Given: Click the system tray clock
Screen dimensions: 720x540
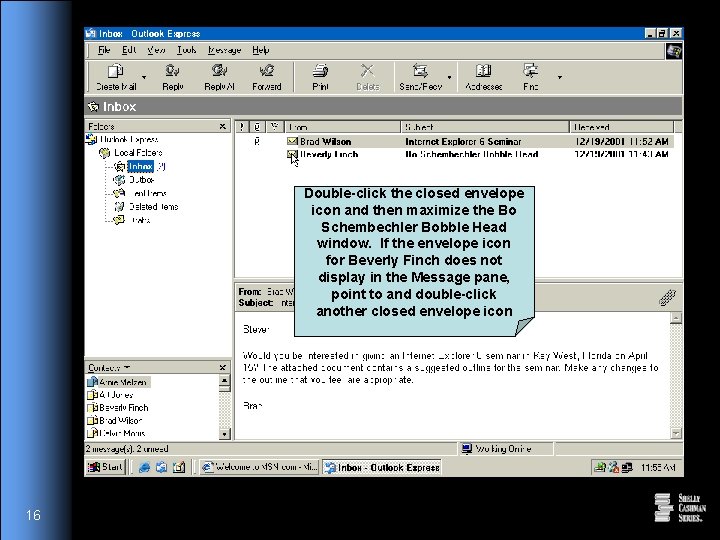Looking at the screenshot, I should (658, 467).
